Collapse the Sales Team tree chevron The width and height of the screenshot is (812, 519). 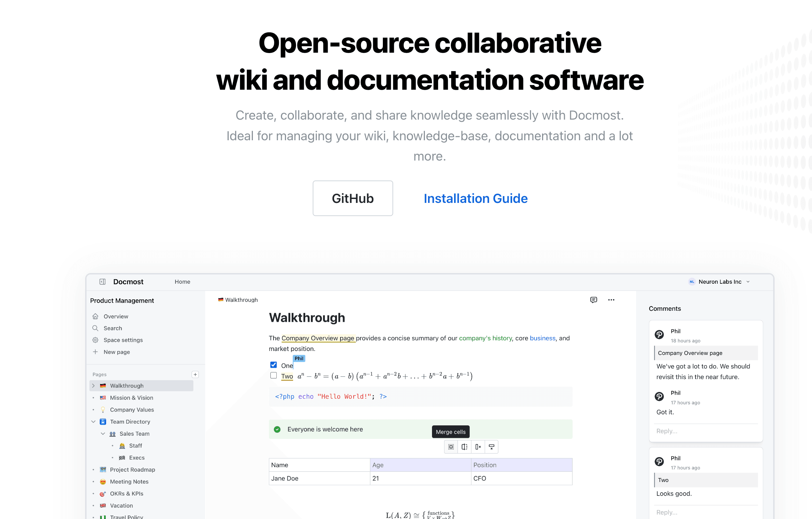point(103,434)
